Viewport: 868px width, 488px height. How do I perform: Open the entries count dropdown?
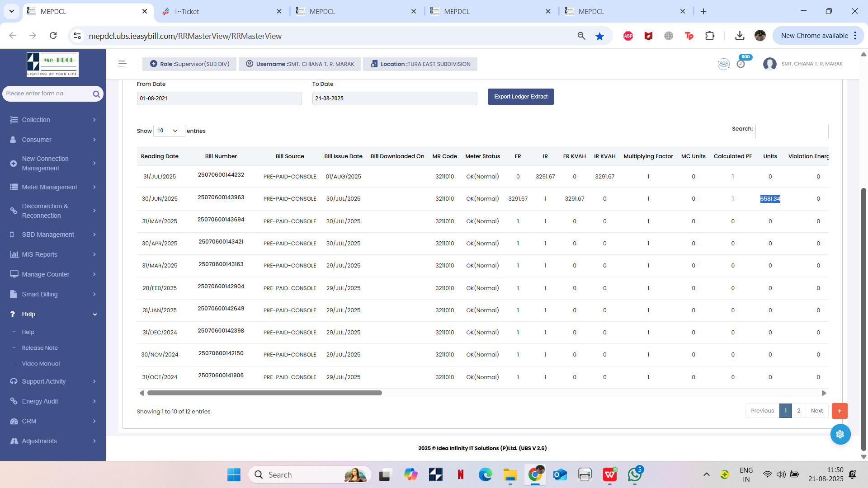[x=169, y=131]
